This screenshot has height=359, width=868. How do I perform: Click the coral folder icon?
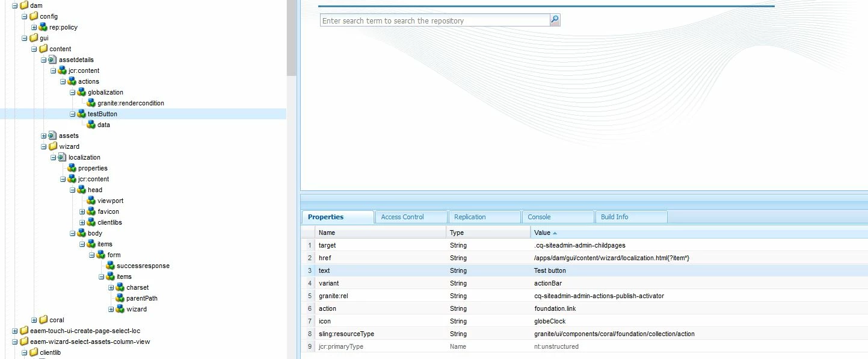pos(43,320)
